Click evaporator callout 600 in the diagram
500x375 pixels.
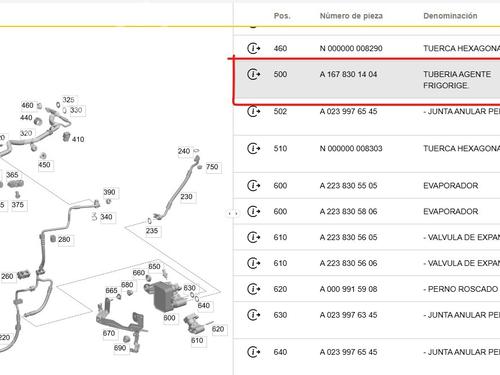tap(169, 318)
